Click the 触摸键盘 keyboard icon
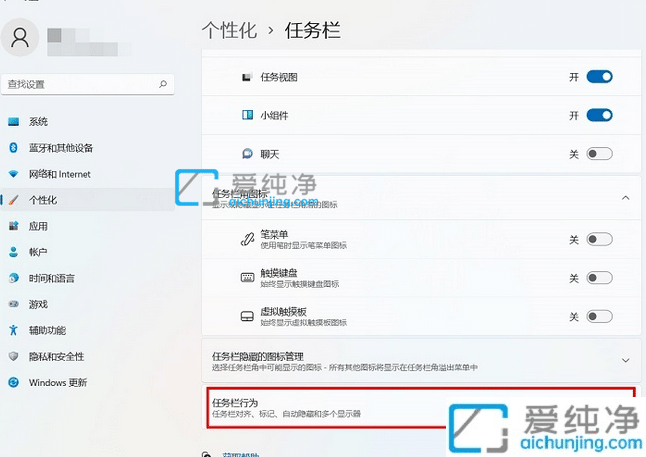Screen dimensions: 646x457 pos(247,277)
